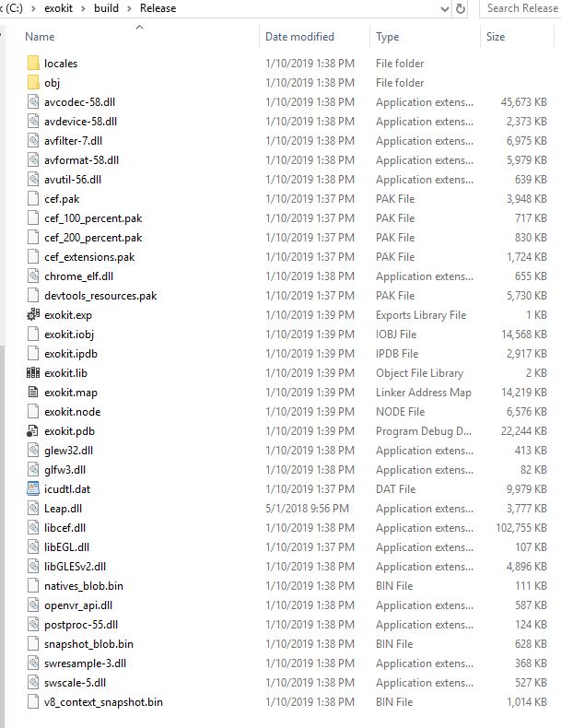Click in the Search Release box

[520, 8]
